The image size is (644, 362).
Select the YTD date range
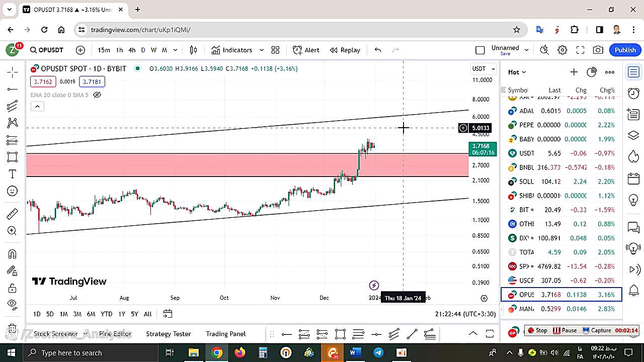click(x=106, y=314)
